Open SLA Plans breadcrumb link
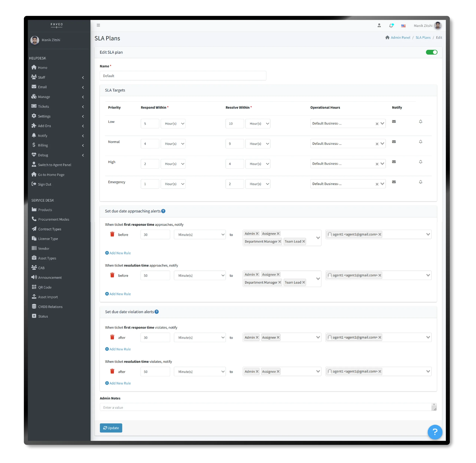476x463 pixels. pos(423,37)
